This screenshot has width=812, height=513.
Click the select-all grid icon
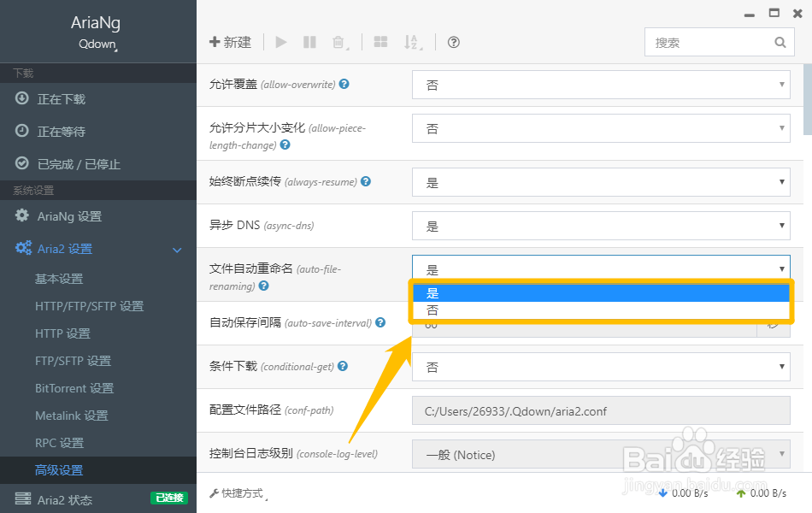click(x=380, y=42)
